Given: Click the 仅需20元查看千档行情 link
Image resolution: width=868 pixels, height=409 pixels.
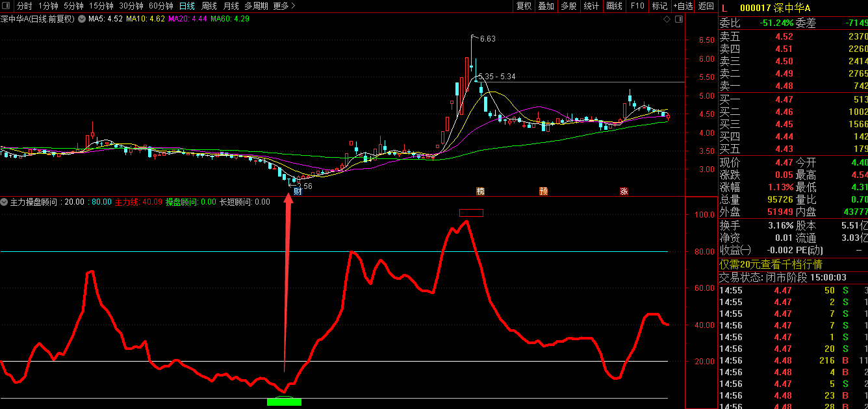Looking at the screenshot, I should tap(771, 264).
